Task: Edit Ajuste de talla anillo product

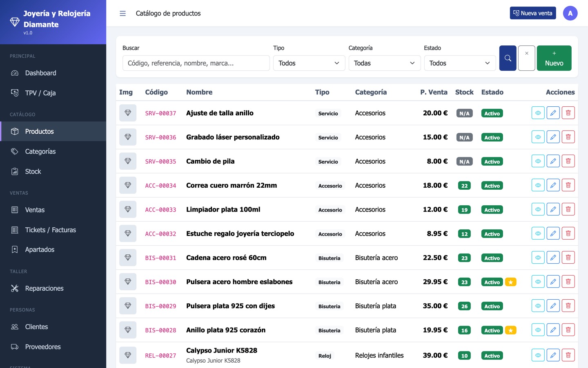Action: coord(553,113)
